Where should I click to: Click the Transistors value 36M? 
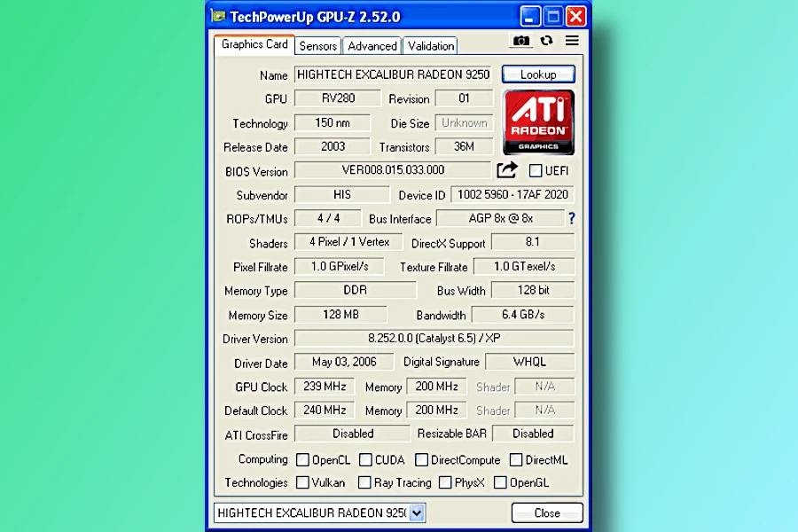point(464,146)
